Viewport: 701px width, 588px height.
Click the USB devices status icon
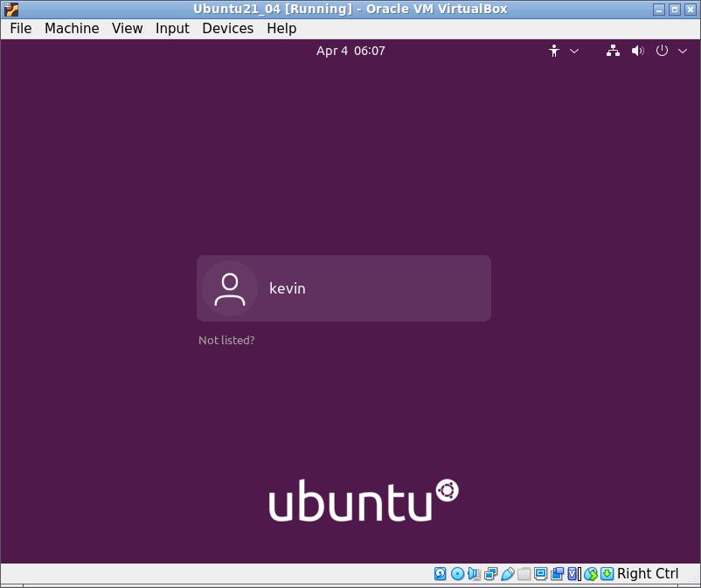click(x=507, y=574)
